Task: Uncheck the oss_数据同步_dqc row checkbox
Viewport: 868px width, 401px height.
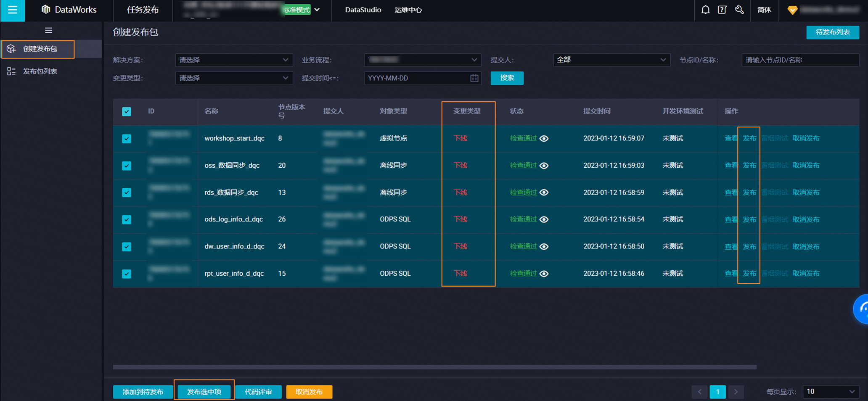Action: pos(127,166)
